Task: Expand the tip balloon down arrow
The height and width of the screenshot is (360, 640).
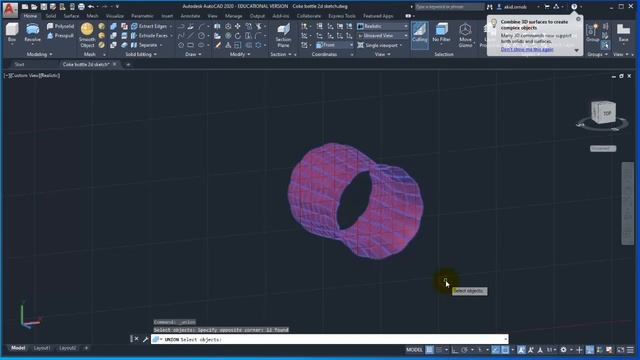Action: pos(576,50)
